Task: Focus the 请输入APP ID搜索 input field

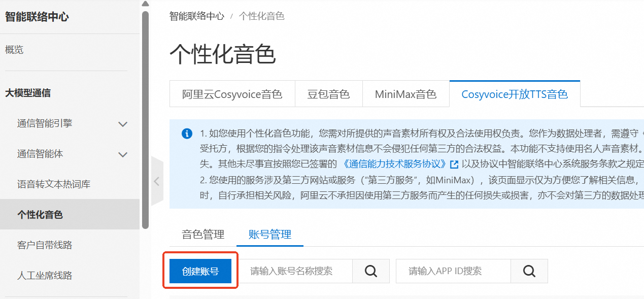Action: tap(454, 271)
